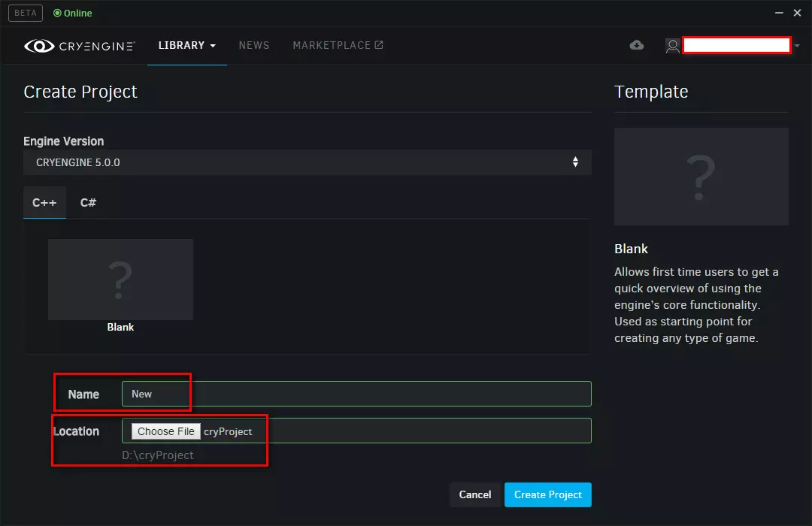Select the C++ tab

[44, 202]
